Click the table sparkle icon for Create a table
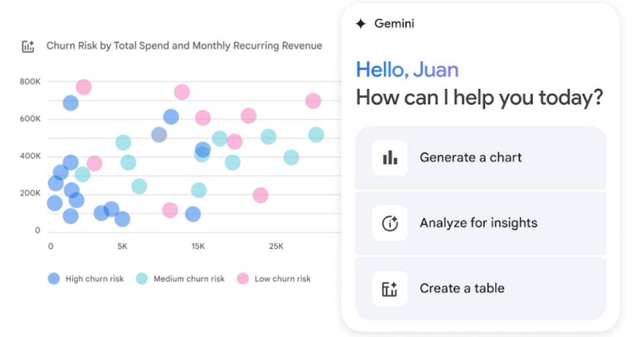 (x=390, y=289)
